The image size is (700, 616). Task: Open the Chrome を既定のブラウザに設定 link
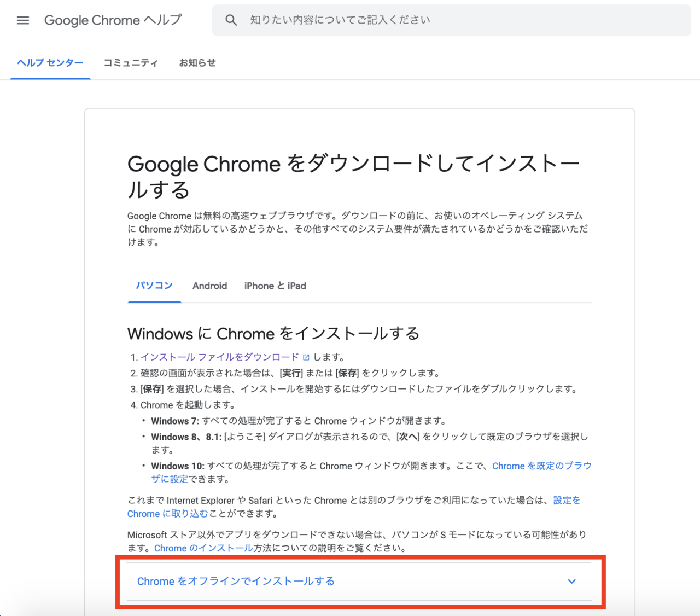(541, 466)
